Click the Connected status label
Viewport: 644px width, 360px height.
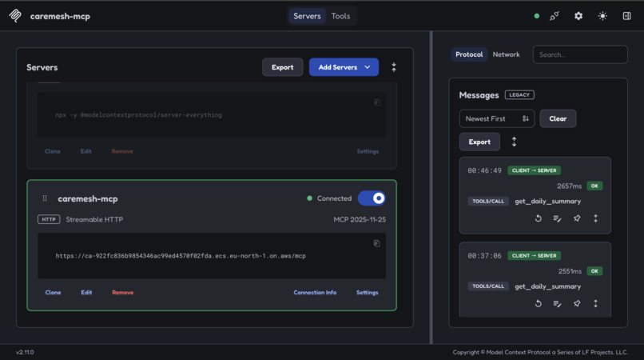(x=334, y=198)
